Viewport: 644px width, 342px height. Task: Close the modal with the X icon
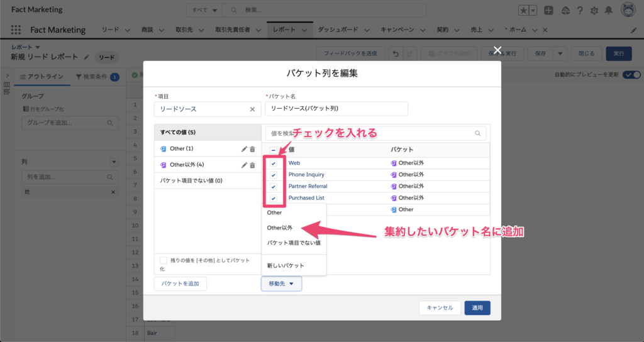pyautogui.click(x=497, y=50)
